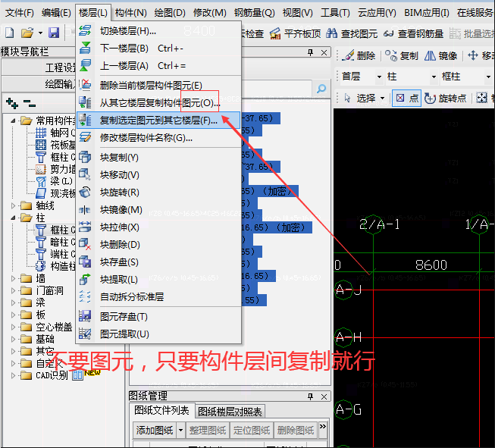Click the 选择 tool dropdown arrow

pos(382,99)
